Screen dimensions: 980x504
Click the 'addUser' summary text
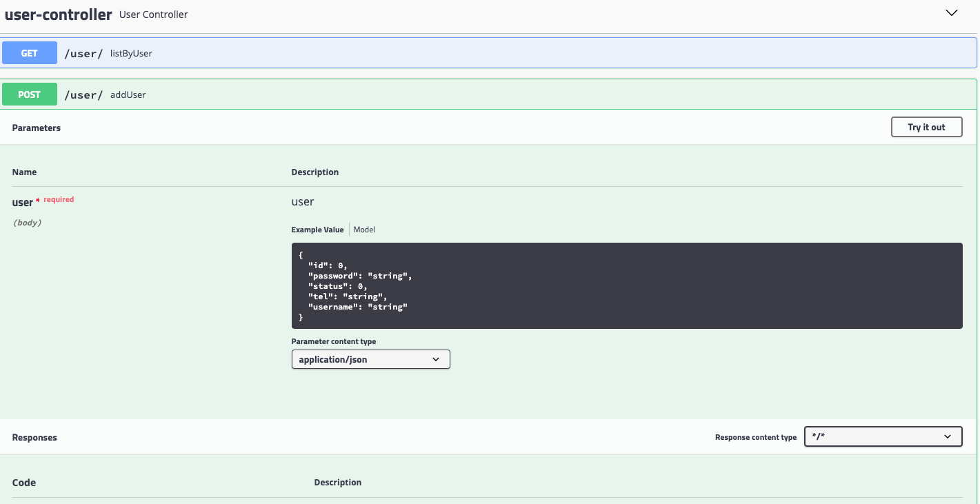(x=128, y=95)
